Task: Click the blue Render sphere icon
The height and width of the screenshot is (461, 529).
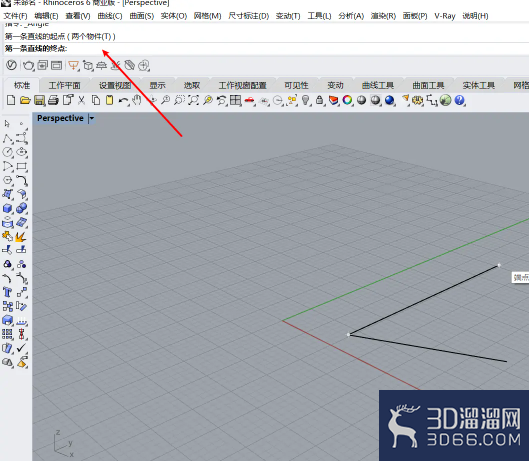Action: tap(389, 100)
